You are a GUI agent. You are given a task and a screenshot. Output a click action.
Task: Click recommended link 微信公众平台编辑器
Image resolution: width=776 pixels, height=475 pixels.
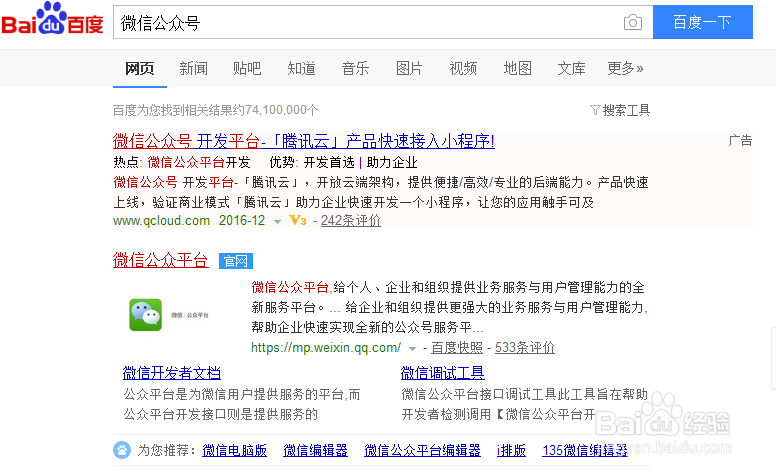click(x=422, y=450)
